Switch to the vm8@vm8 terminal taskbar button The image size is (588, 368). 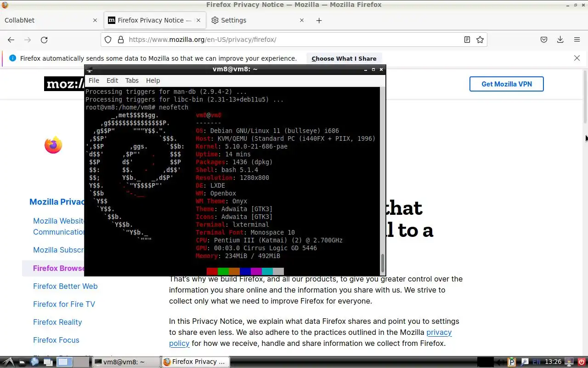(125, 362)
